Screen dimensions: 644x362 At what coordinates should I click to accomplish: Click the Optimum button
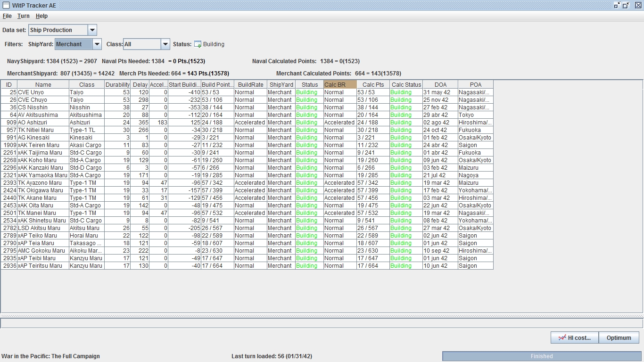619,337
